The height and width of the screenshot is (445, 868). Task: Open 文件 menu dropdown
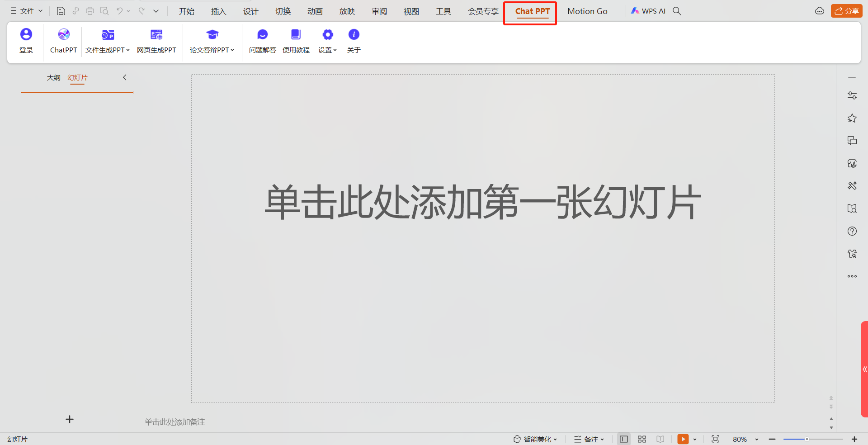[x=26, y=11]
